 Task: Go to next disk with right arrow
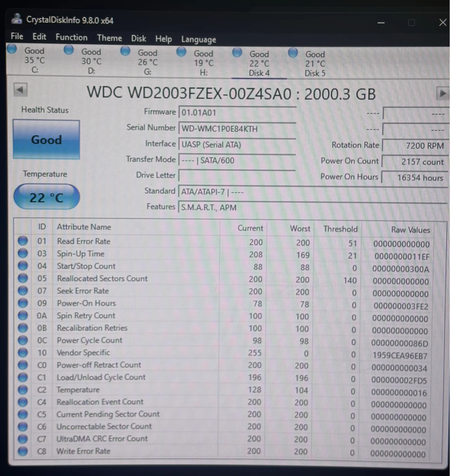coord(443,94)
